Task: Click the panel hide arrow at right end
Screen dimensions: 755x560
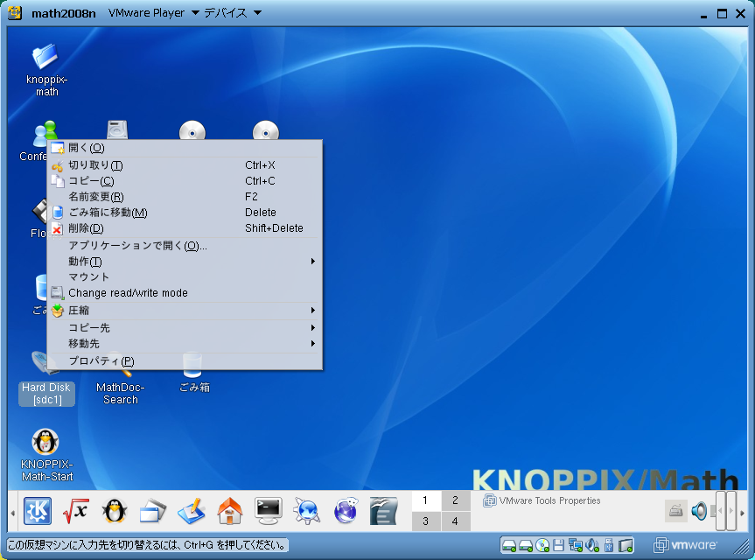Action: [x=742, y=513]
